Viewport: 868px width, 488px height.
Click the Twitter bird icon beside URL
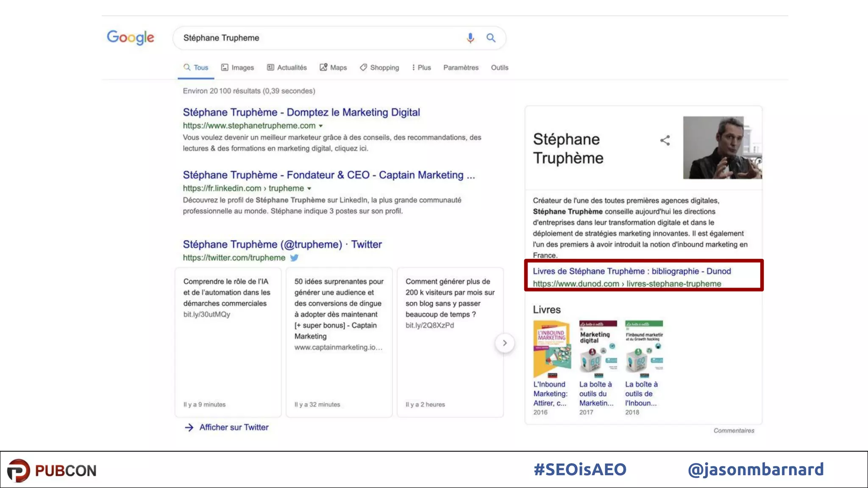[295, 258]
